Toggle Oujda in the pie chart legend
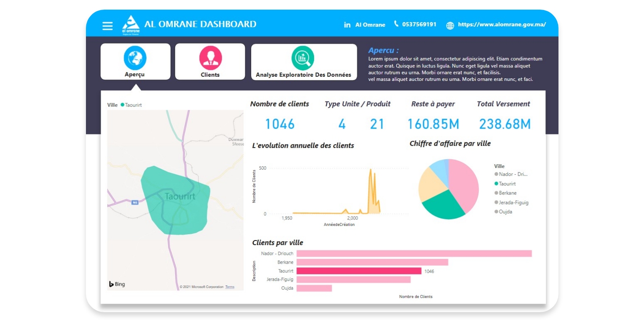644x331 pixels. tap(505, 212)
